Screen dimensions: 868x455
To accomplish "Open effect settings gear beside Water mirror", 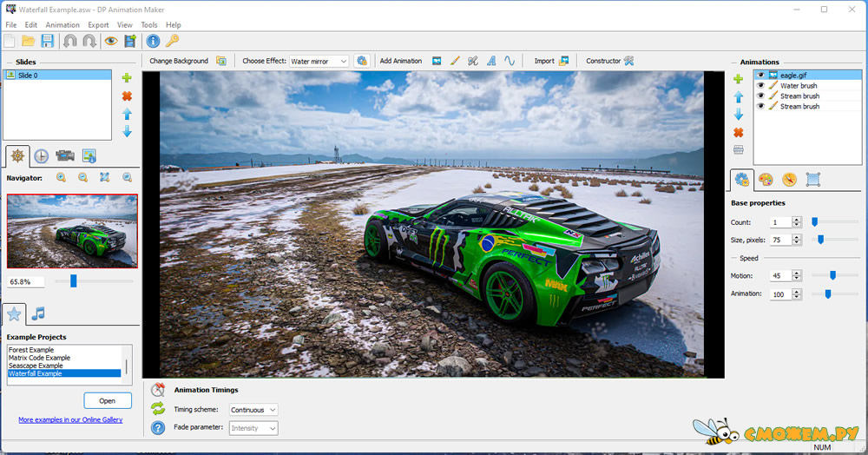I will [362, 61].
